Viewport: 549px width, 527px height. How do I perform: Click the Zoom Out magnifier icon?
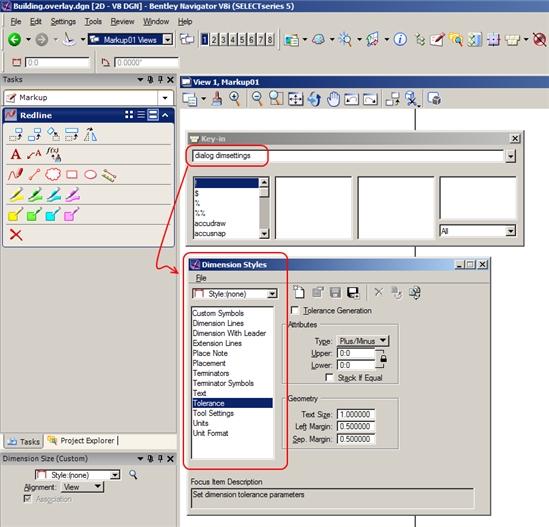[x=257, y=99]
